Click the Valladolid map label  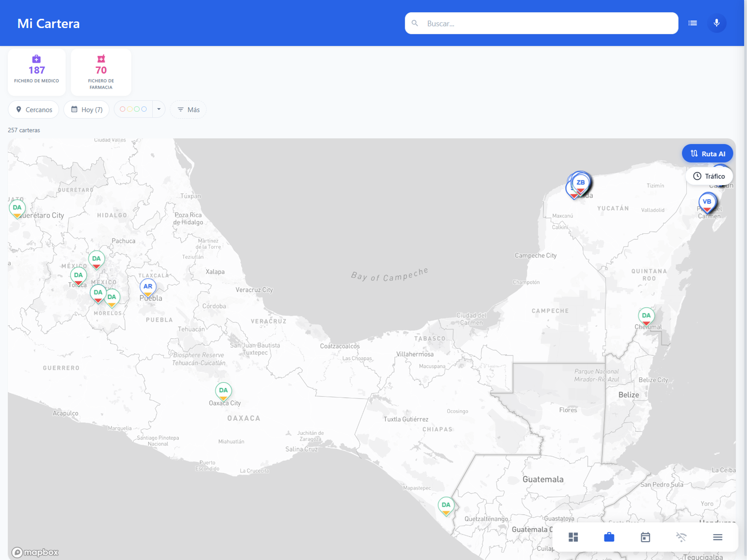point(652,210)
